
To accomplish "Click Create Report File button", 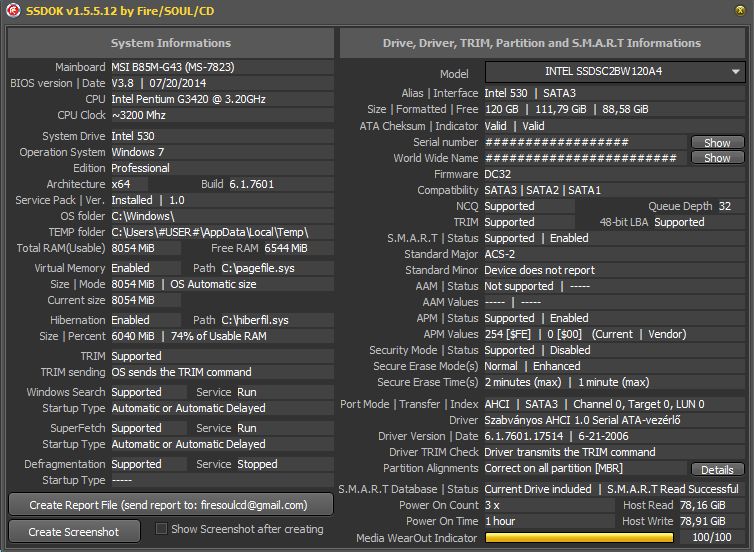I will [x=171, y=505].
